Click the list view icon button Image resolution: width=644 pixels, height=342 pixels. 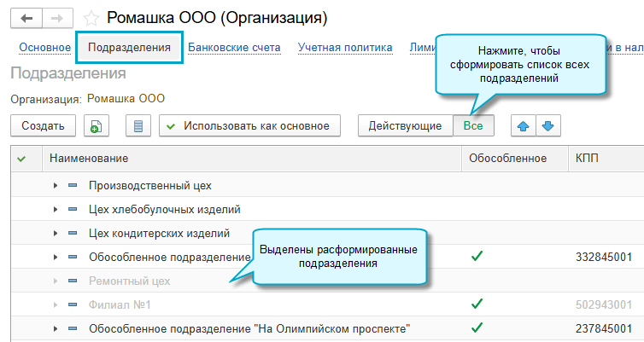(x=138, y=126)
